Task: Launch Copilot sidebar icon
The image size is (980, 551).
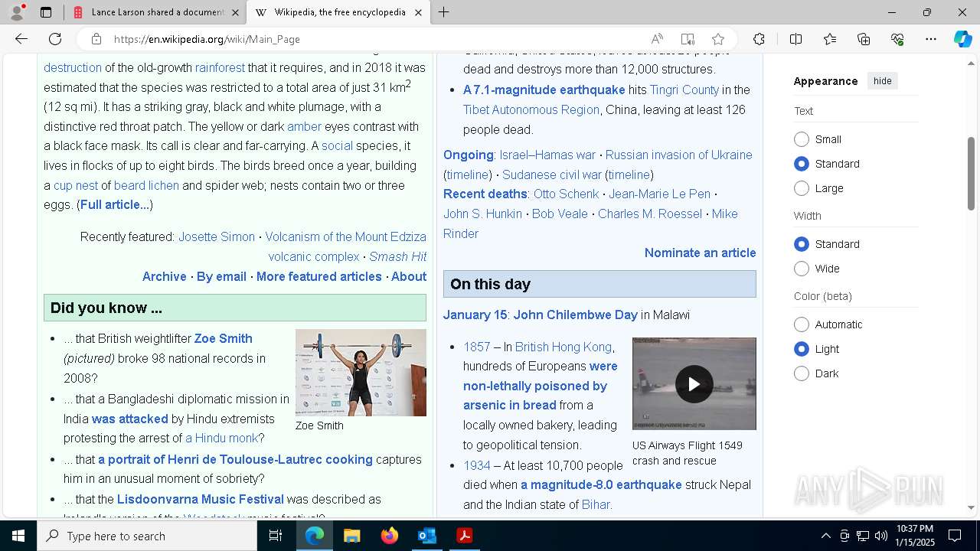Action: 962,39
